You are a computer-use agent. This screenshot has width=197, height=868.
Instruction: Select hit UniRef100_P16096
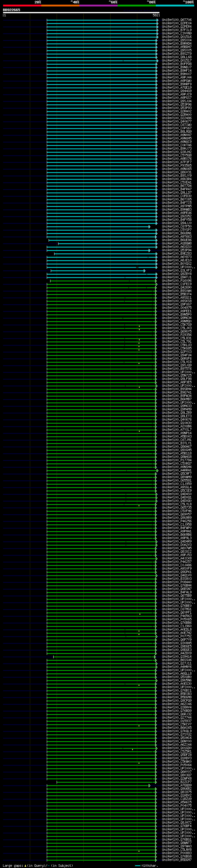pos(177,281)
